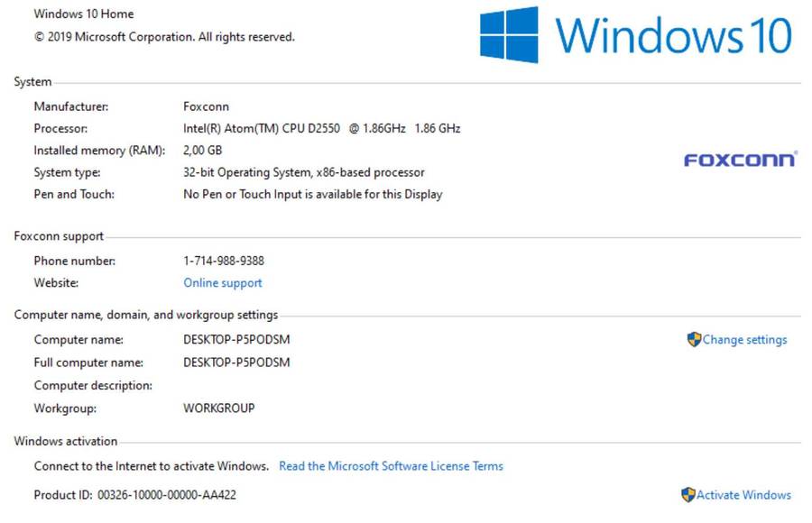Read the Microsoft Software License Terms
Screen dimensions: 812x523
point(391,466)
